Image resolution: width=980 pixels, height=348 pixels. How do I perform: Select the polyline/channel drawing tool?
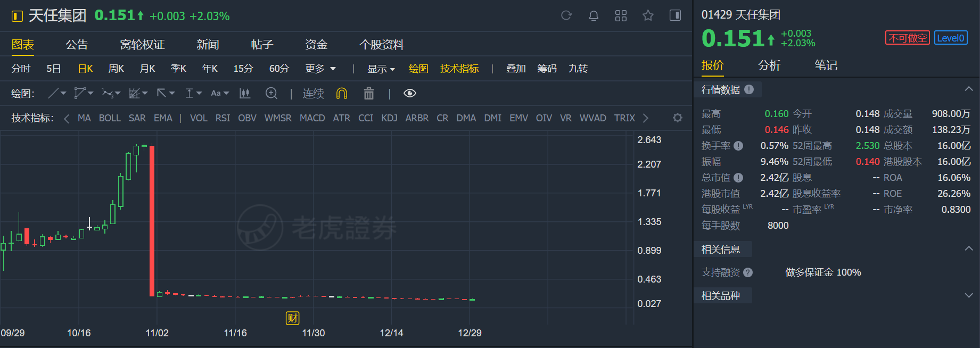(x=80, y=94)
